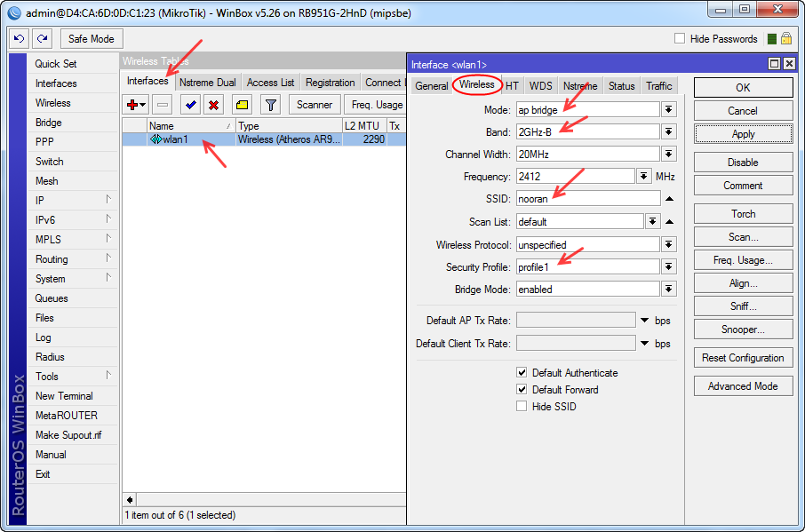The height and width of the screenshot is (532, 805).
Task: Click the blue checkmark enable icon
Action: (x=190, y=105)
